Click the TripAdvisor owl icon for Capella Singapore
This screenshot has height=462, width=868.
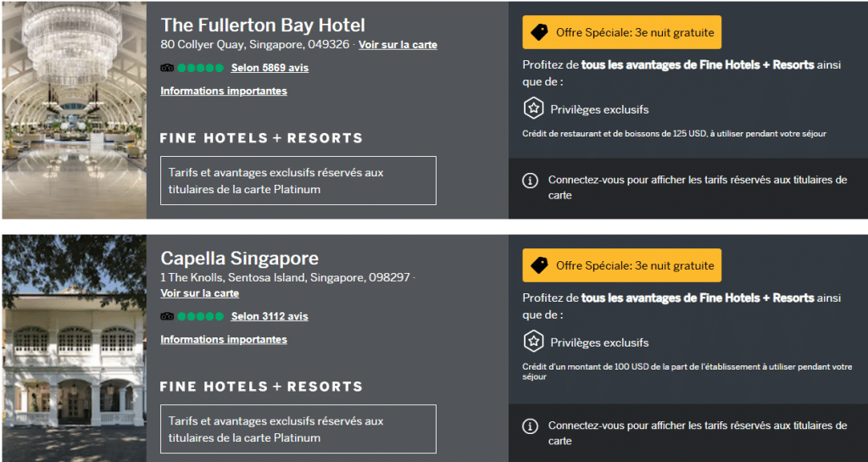point(167,316)
